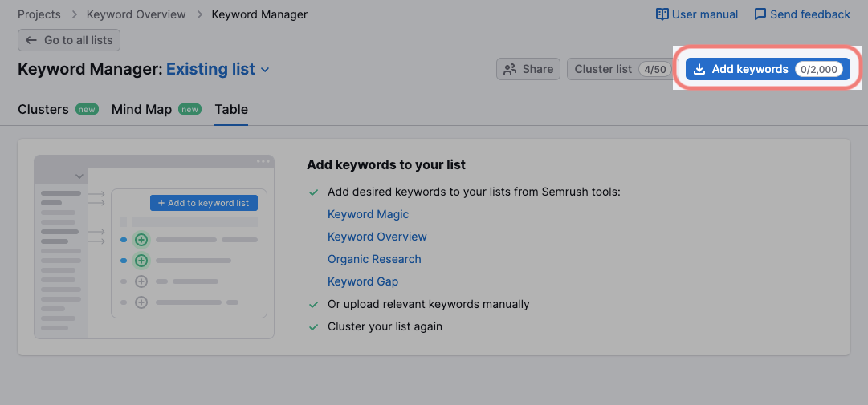Navigate to Projects breadcrumb
Image resolution: width=868 pixels, height=405 pixels.
click(x=39, y=14)
